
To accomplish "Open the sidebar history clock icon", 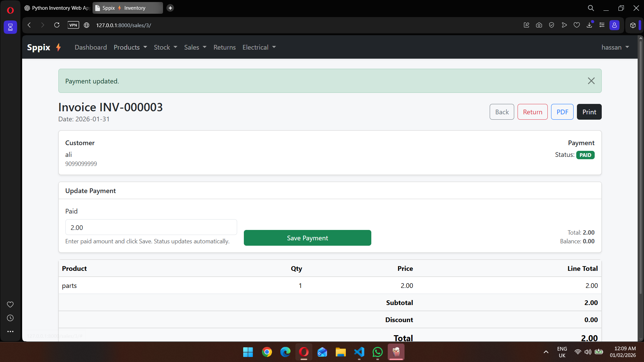I will (x=10, y=318).
